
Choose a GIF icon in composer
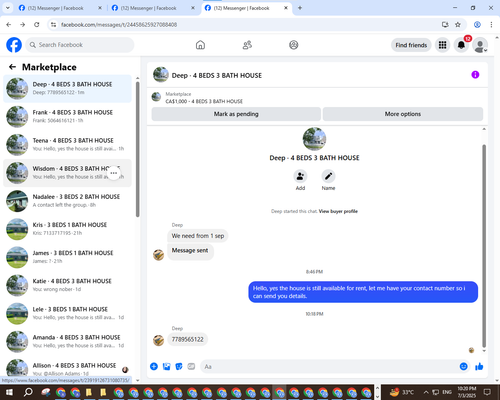(x=191, y=367)
